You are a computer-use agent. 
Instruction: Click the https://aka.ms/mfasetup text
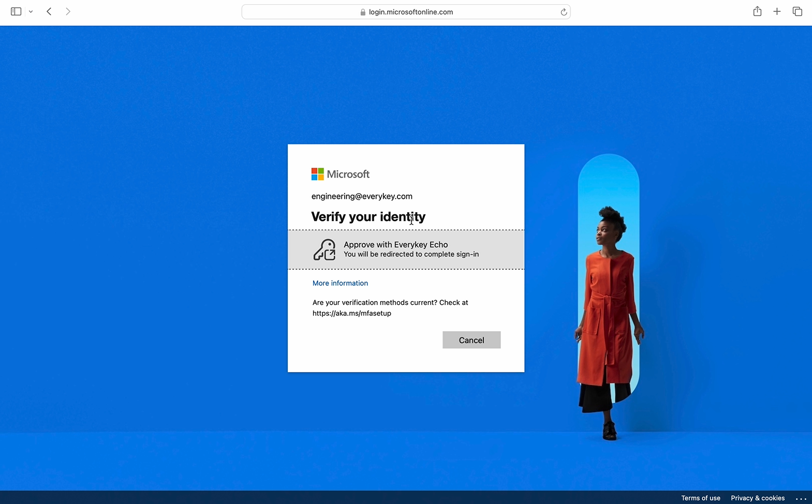tap(352, 313)
